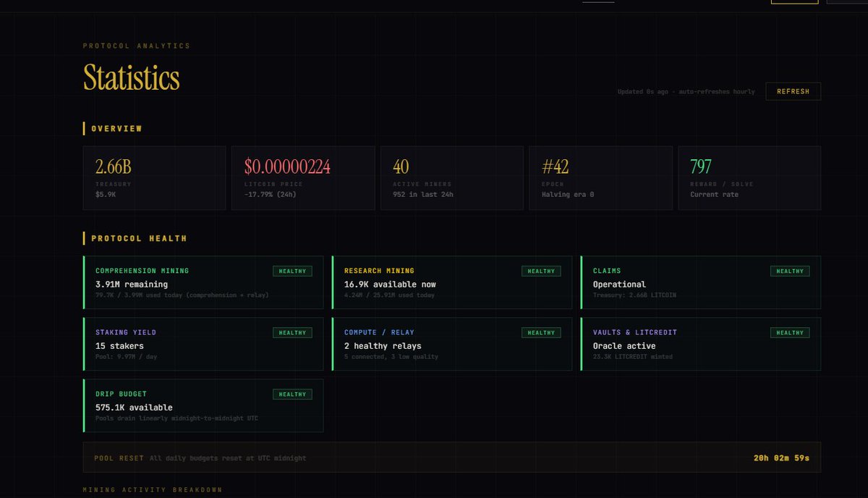Click the HEALTHY badge on Drip Budget
Image resolution: width=868 pixels, height=498 pixels.
(292, 394)
